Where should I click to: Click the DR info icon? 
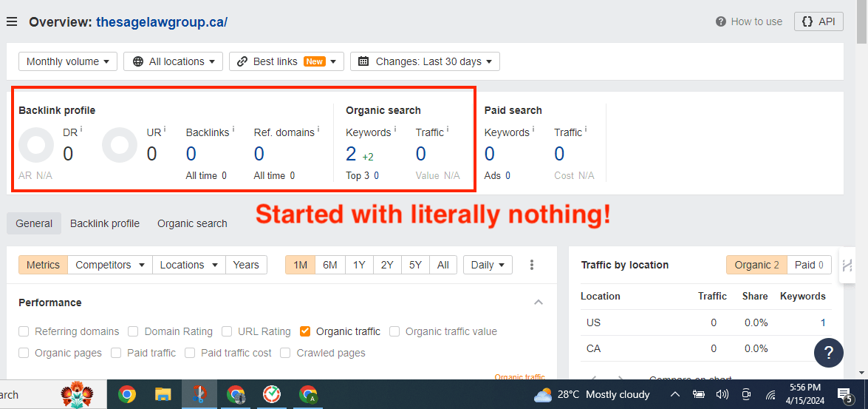tap(81, 129)
